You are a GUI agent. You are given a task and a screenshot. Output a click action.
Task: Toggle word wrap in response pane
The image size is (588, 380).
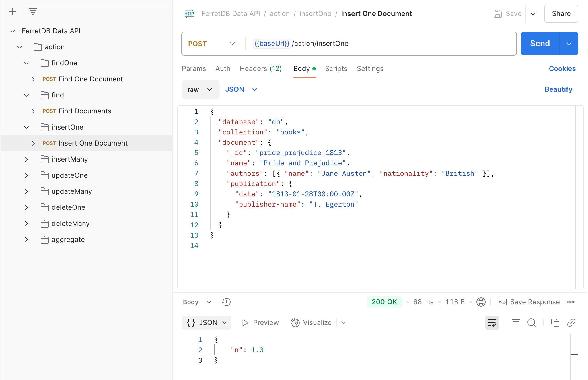pos(492,323)
